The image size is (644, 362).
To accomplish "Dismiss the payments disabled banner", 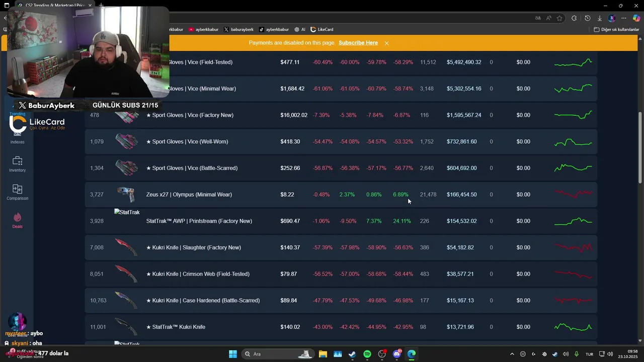I will (x=386, y=43).
